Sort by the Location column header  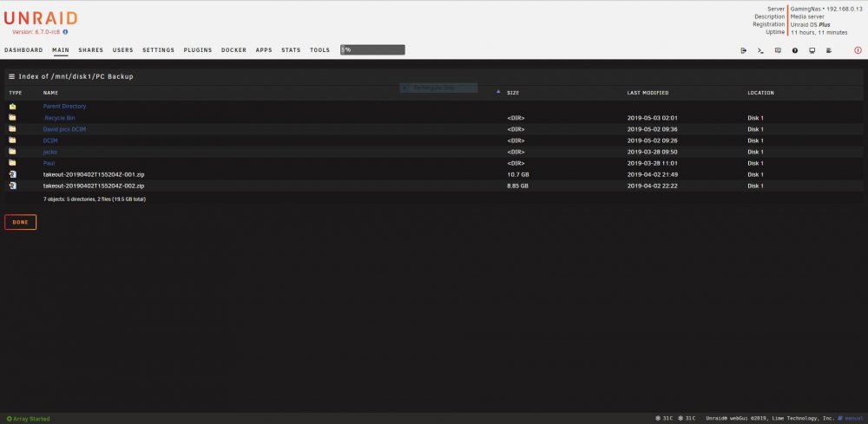(760, 93)
